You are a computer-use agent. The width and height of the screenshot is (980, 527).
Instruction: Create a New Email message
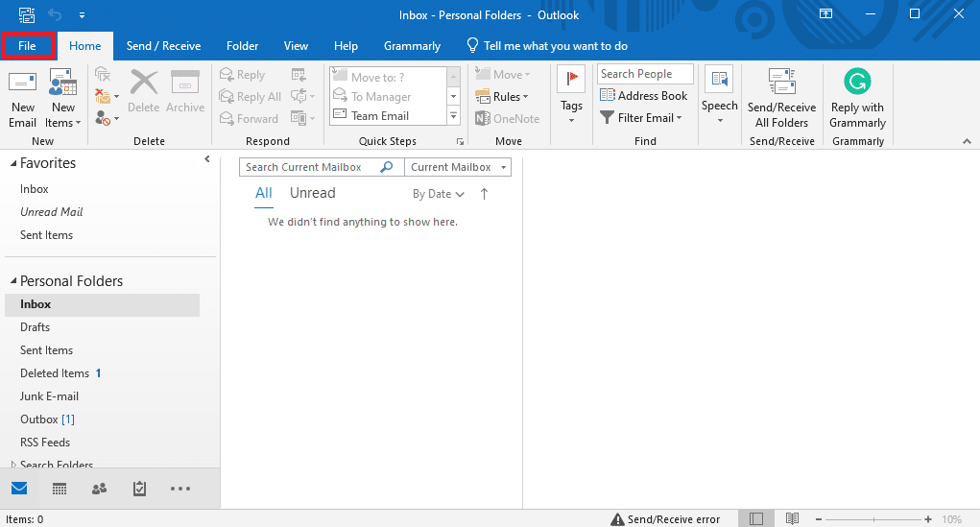(22, 99)
